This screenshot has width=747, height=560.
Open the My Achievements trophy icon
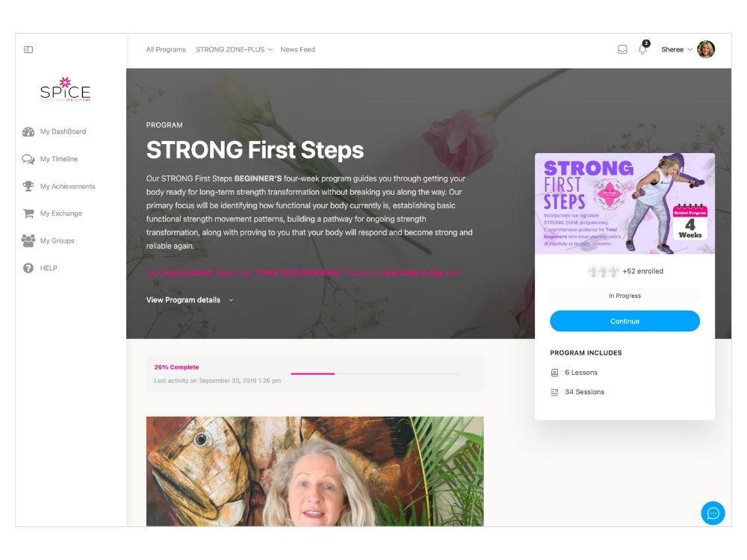point(28,186)
